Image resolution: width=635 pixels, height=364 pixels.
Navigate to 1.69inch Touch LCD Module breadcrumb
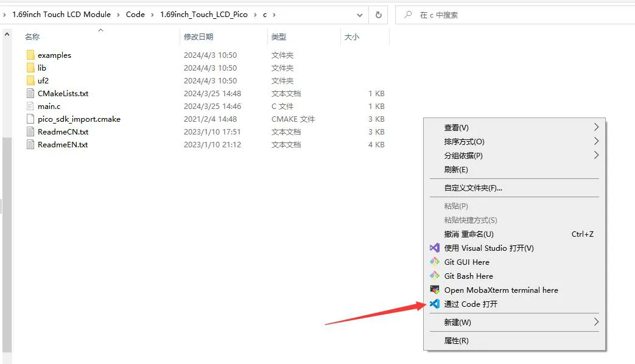(x=61, y=15)
